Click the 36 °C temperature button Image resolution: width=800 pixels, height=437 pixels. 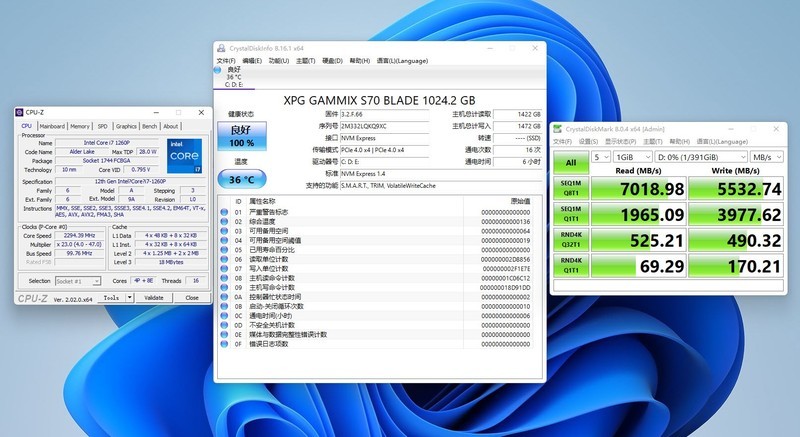click(x=242, y=179)
